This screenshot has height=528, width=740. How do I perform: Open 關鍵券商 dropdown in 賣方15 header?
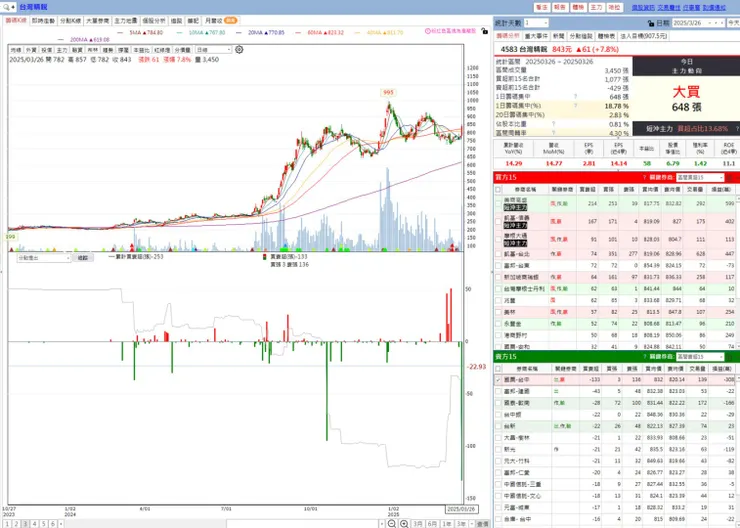point(700,357)
